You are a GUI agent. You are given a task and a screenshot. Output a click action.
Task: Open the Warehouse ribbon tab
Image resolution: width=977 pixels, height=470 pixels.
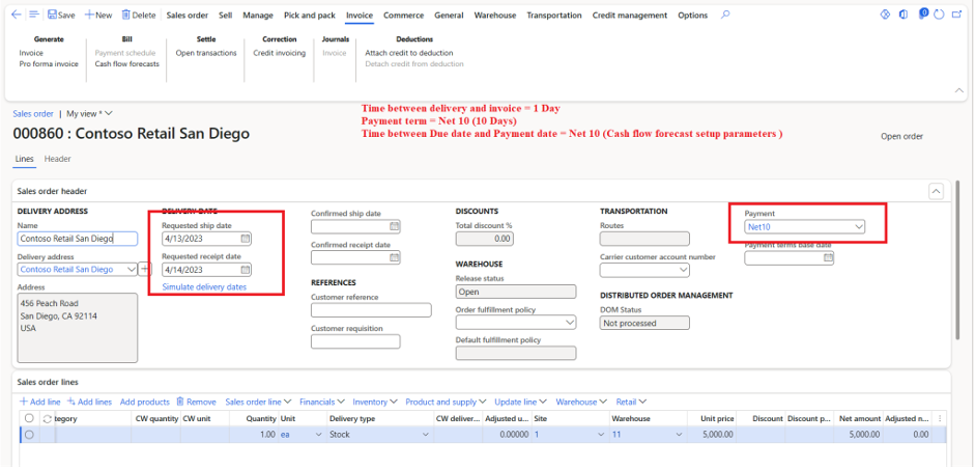point(495,15)
